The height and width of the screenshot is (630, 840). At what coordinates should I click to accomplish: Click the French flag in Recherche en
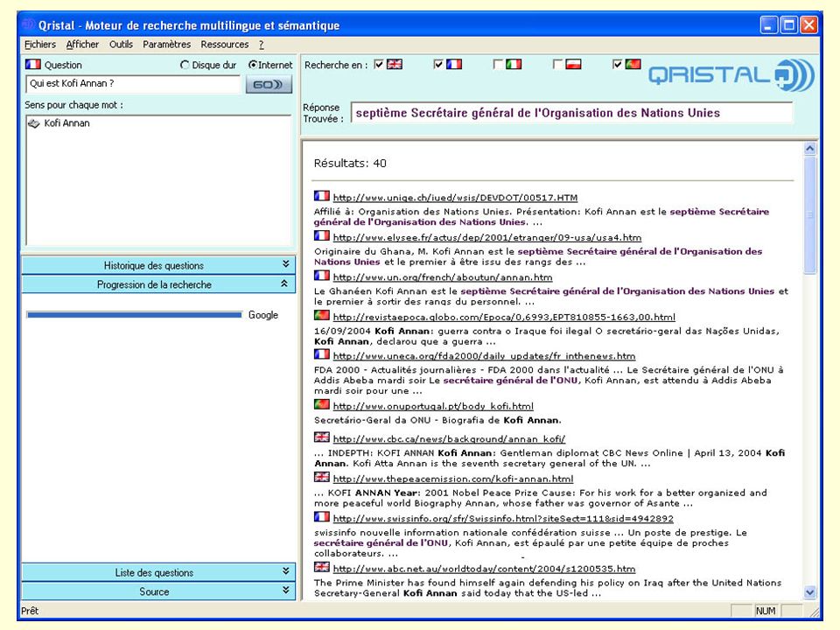coord(454,64)
